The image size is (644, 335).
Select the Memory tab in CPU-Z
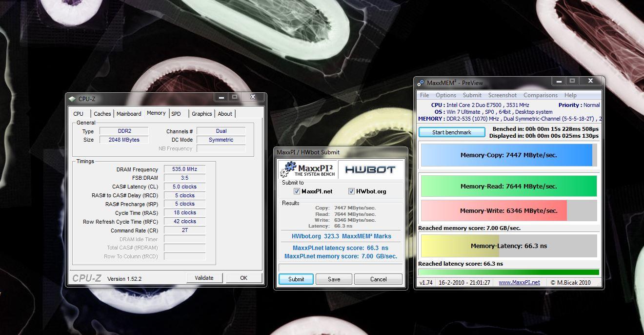156,113
